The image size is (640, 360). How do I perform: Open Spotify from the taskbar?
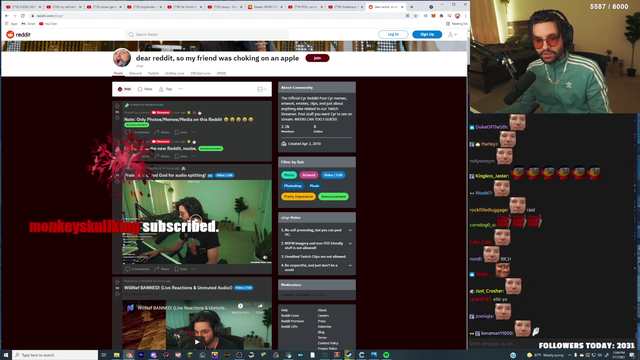386,355
